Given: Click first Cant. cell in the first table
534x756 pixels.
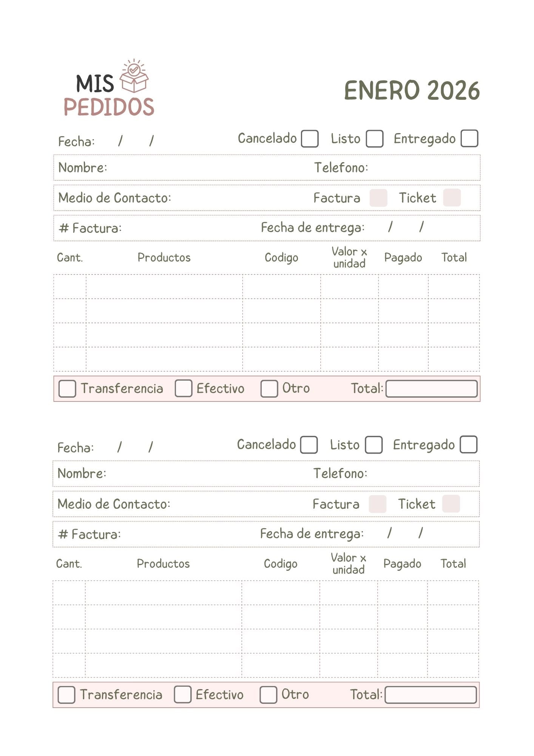Looking at the screenshot, I should [x=70, y=287].
